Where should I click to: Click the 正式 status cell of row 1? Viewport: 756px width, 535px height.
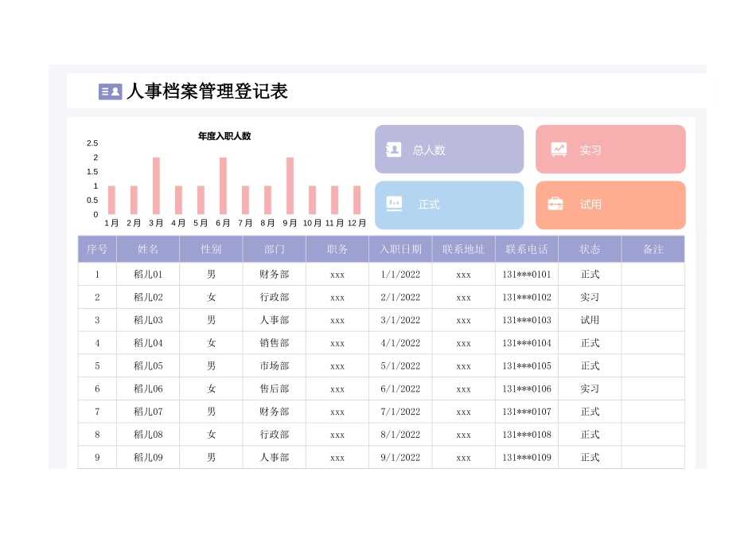tap(589, 275)
